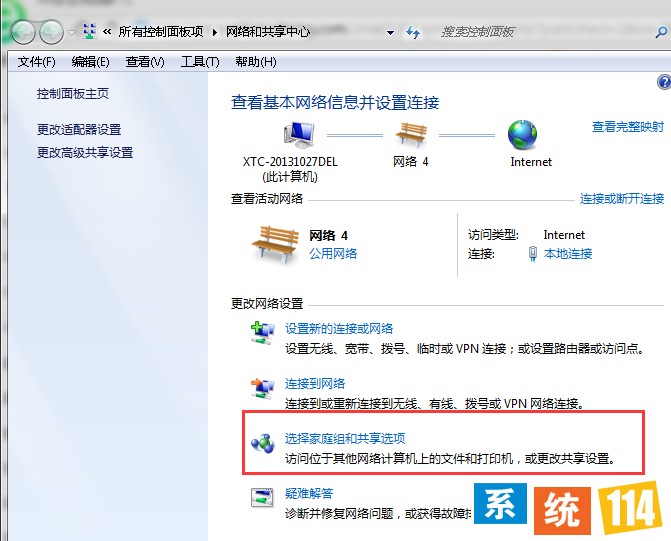Open 选择家庭组和共享选项 link
This screenshot has width=671, height=541.
[x=345, y=438]
